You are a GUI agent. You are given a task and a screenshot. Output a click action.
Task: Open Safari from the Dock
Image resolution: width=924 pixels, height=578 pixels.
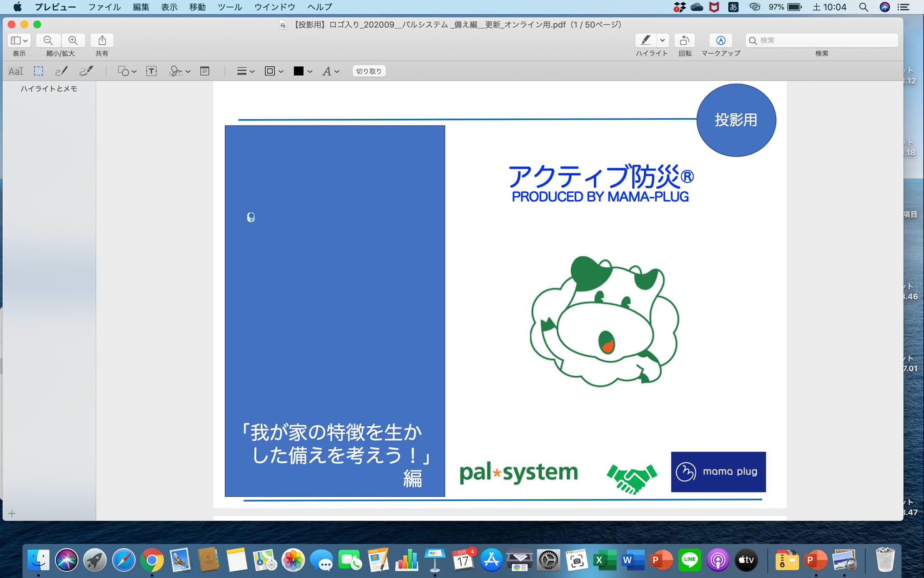[124, 560]
